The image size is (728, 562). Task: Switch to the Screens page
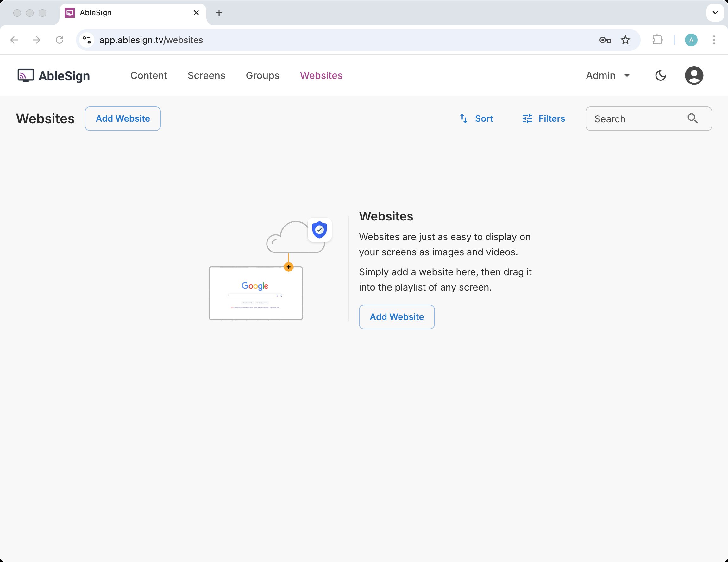[206, 76]
